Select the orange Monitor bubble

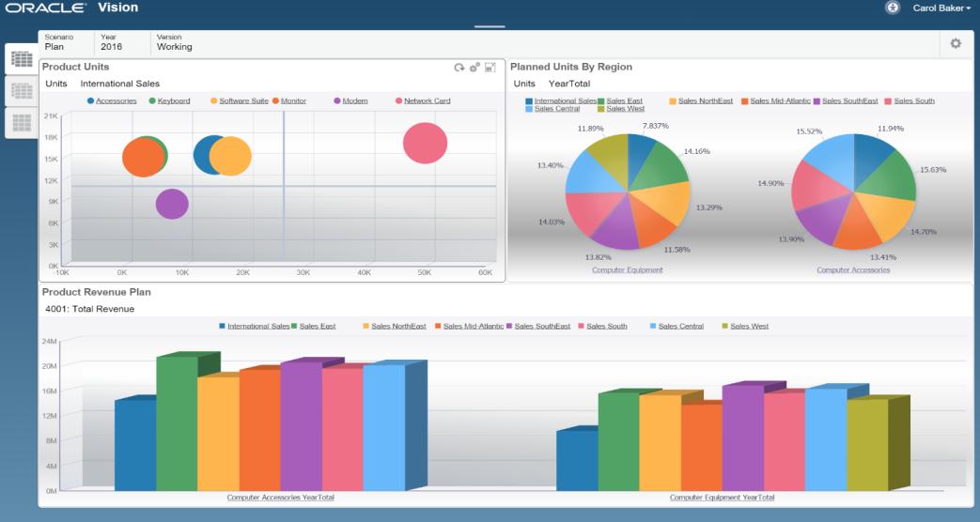[x=143, y=158]
